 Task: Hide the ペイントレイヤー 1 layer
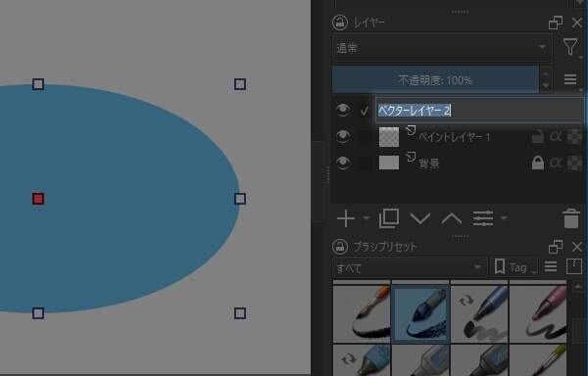[x=343, y=136]
